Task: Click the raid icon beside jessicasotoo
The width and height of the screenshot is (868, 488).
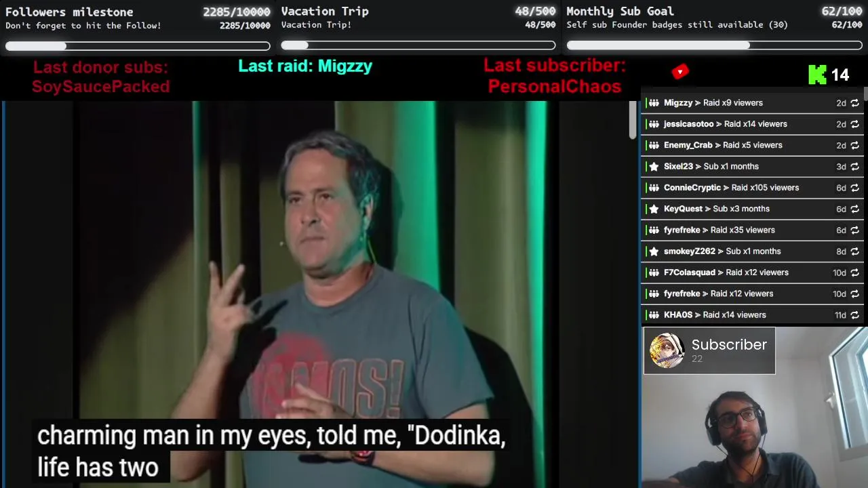Action: click(654, 124)
